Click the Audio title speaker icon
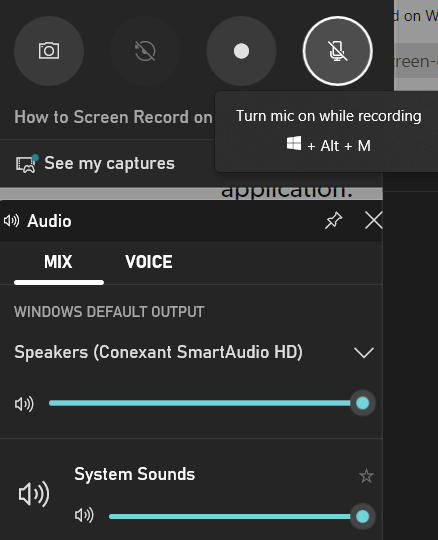This screenshot has height=540, width=438. click(12, 220)
